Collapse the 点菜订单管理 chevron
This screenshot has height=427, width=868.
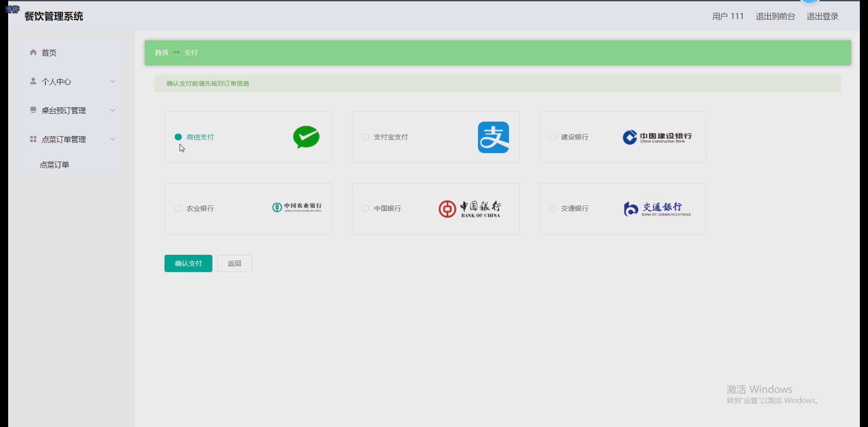point(112,139)
